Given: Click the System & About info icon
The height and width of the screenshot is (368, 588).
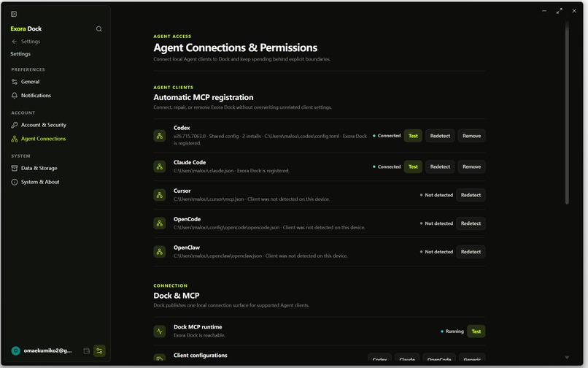Looking at the screenshot, I should 15,182.
